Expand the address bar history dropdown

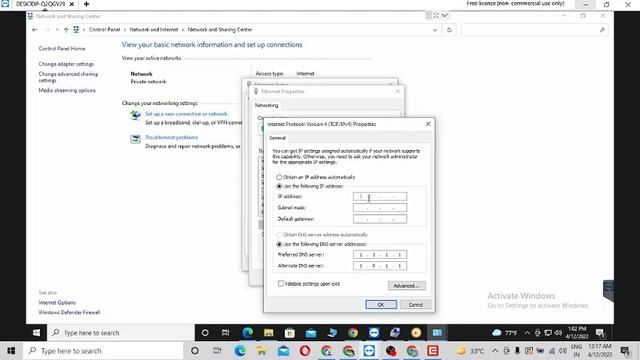coord(435,30)
